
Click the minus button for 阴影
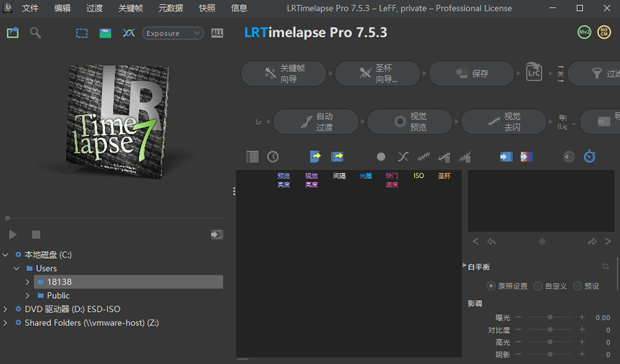(519, 354)
